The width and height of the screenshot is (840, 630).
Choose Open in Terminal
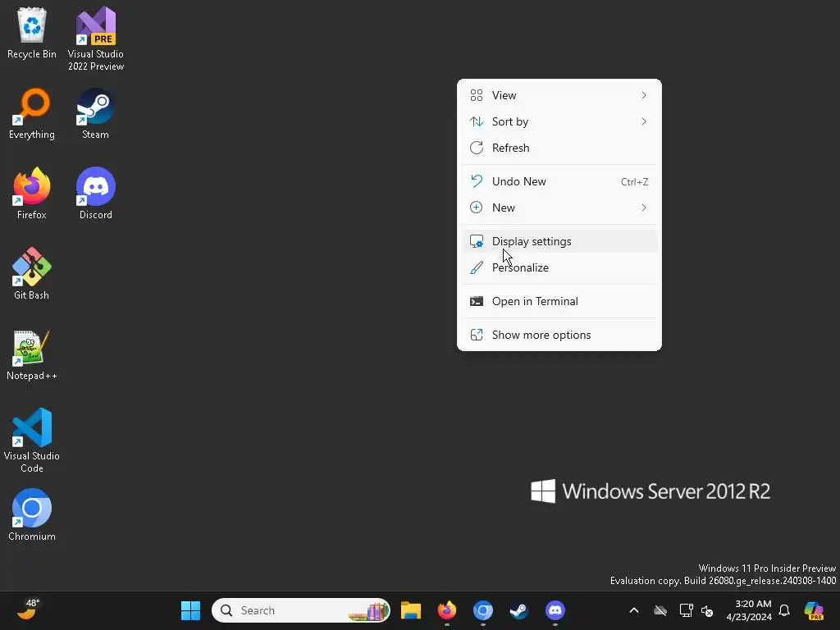[559, 302]
